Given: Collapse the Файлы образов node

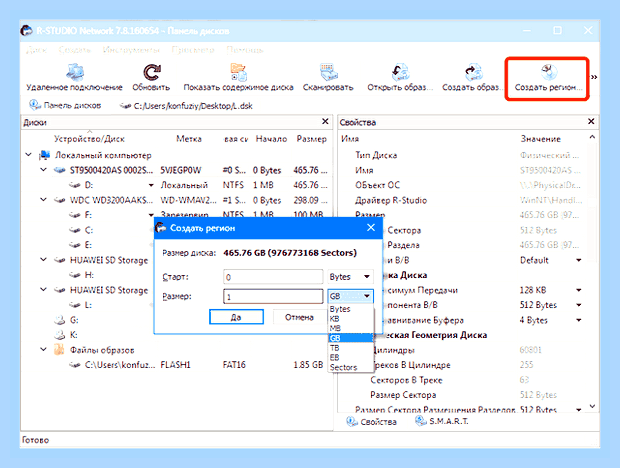Looking at the screenshot, I should click(x=43, y=349).
